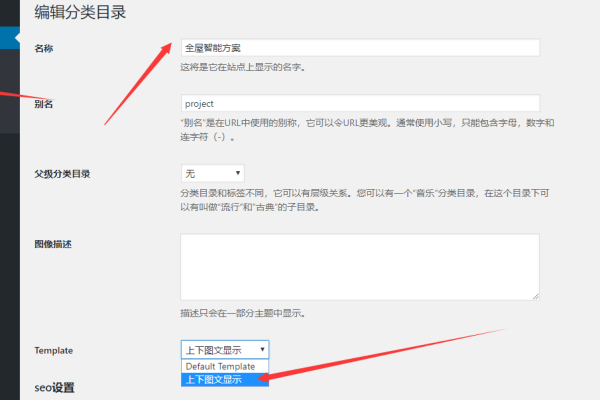Click the 别名 field label
This screenshot has height=400, width=600.
click(x=44, y=104)
